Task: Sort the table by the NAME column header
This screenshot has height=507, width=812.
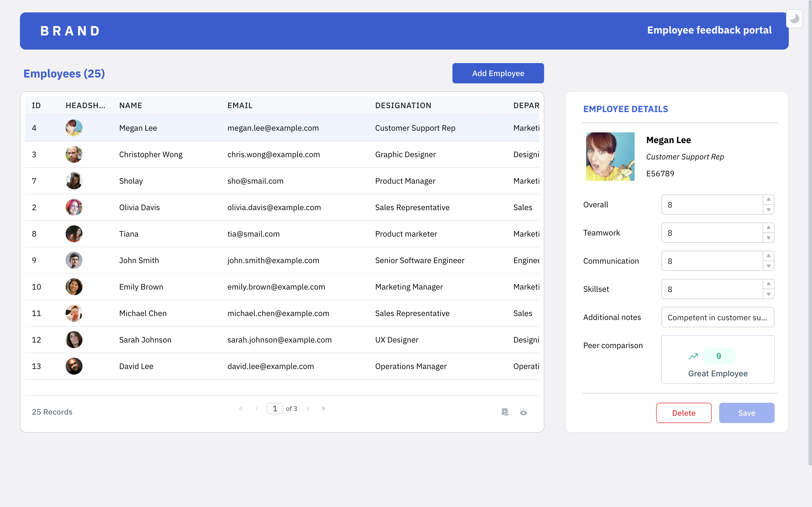Action: (x=131, y=106)
